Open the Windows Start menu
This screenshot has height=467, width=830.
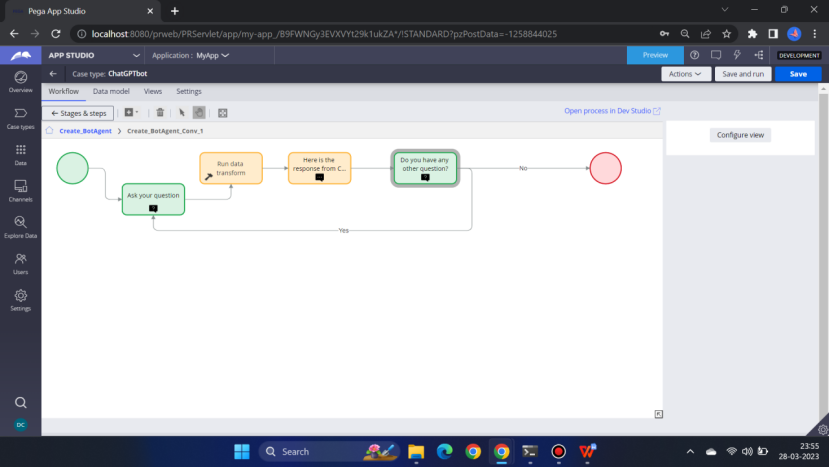pos(242,452)
